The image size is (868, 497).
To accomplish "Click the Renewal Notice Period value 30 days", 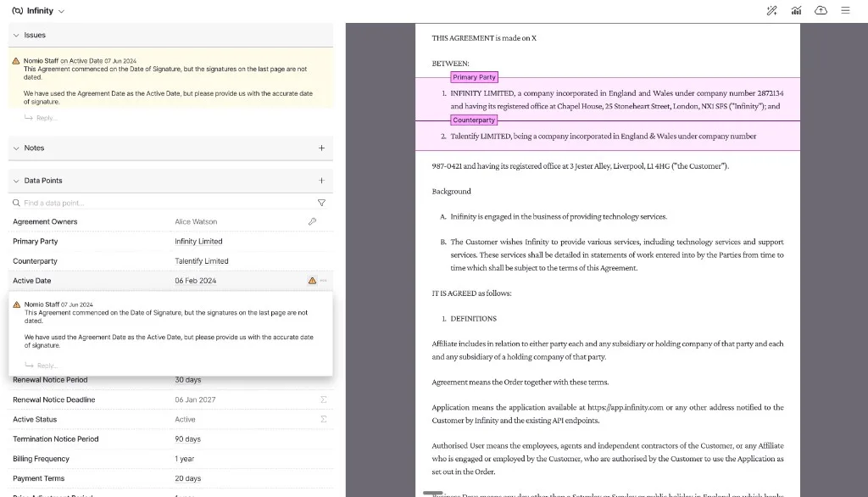I will 187,380.
